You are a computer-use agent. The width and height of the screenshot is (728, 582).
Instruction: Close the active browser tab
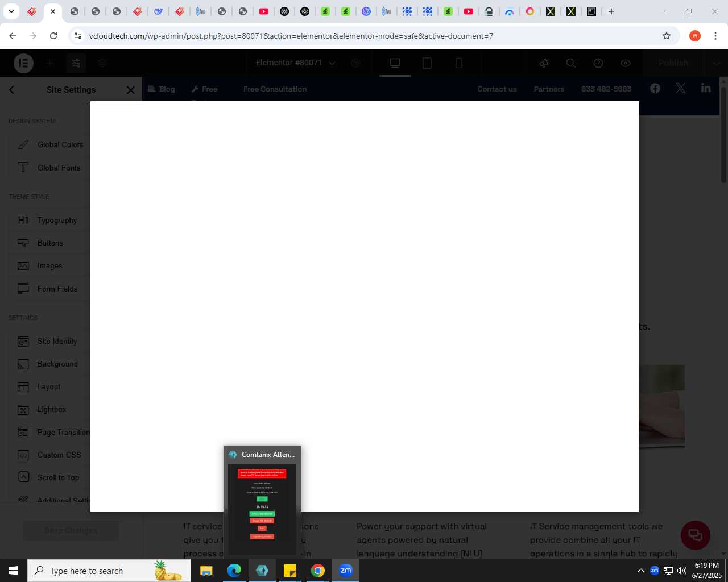click(53, 11)
